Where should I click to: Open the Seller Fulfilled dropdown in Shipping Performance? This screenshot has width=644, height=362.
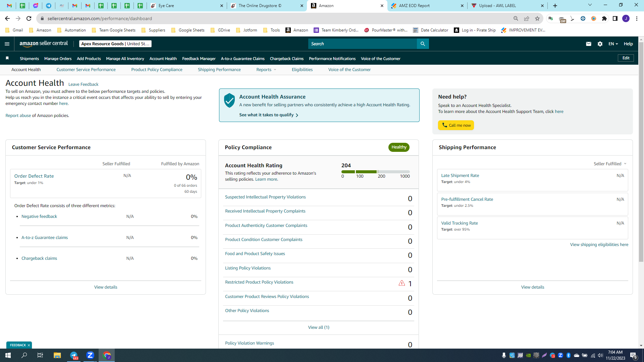[610, 164]
